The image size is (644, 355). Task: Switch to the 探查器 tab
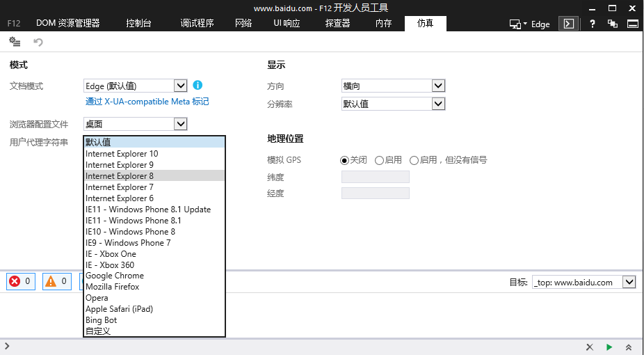[337, 24]
